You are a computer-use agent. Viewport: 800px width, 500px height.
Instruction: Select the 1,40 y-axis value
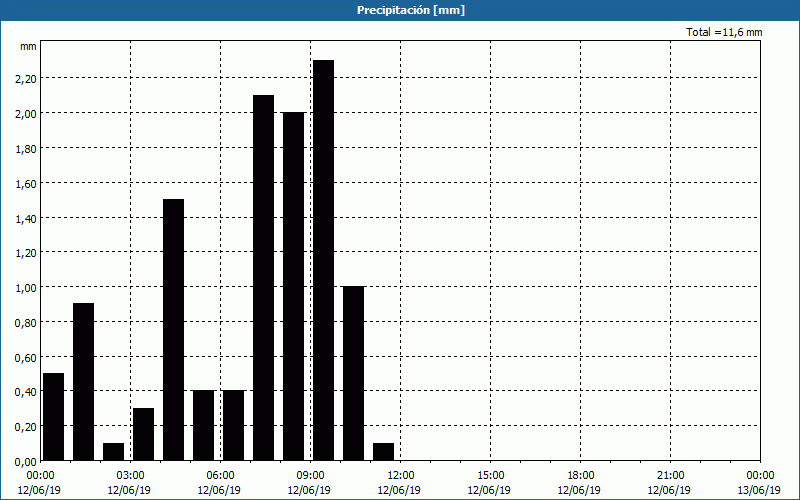click(26, 218)
